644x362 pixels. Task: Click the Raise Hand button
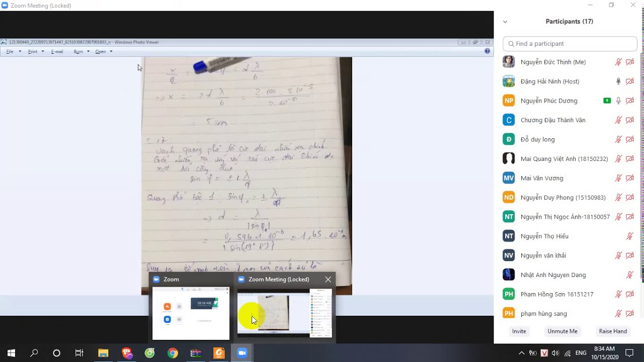[613, 331]
